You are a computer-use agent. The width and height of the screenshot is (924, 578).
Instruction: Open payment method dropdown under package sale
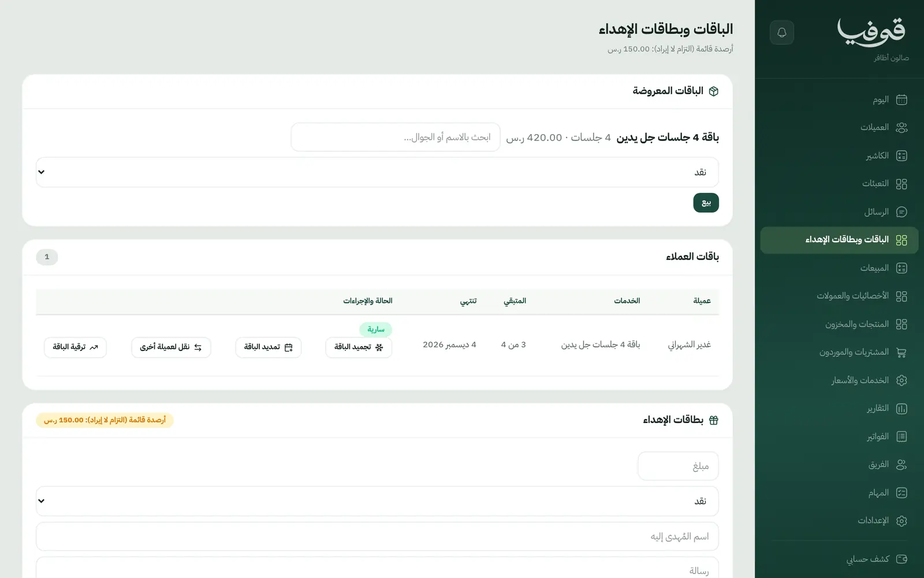pos(377,172)
